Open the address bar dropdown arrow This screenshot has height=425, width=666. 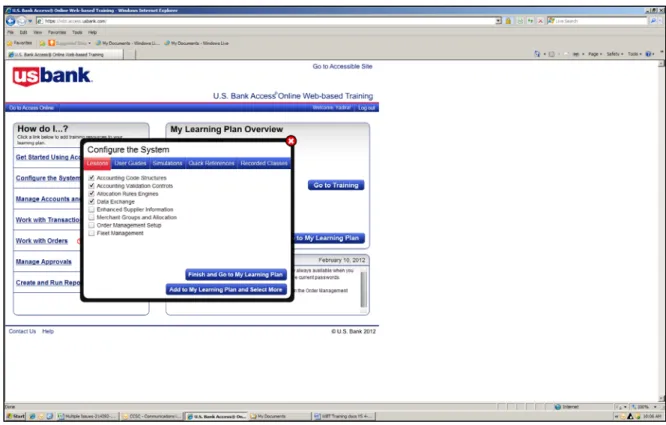(498, 21)
